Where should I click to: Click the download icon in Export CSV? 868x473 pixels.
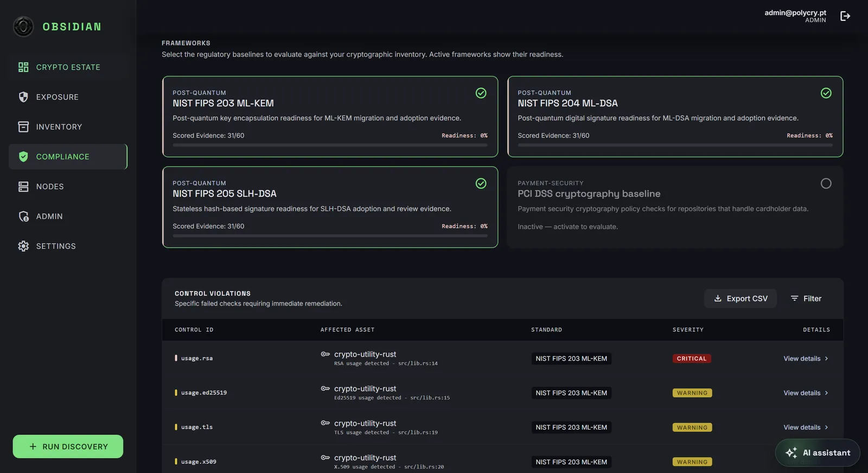pyautogui.click(x=718, y=298)
